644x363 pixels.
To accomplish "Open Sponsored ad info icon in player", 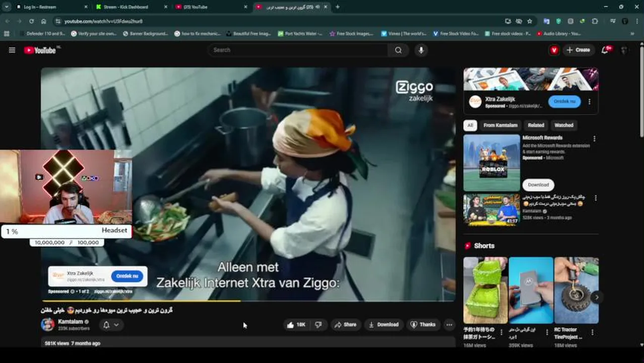I will point(73,291).
